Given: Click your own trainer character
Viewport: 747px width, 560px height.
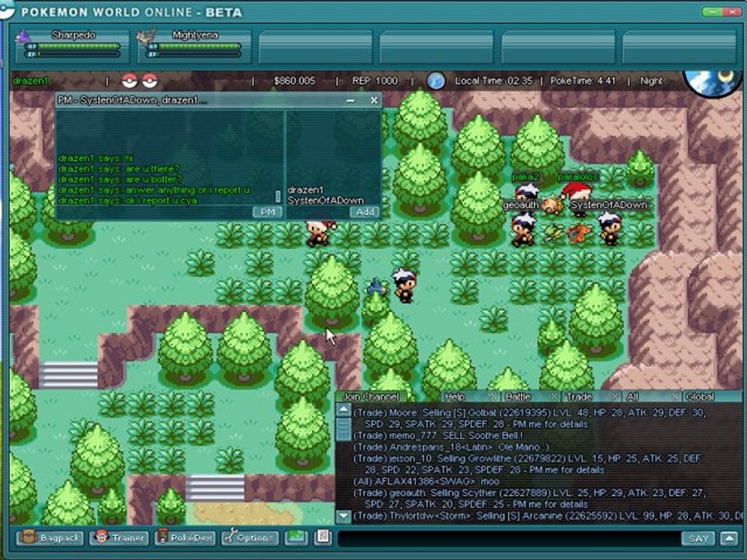Looking at the screenshot, I should pyautogui.click(x=405, y=285).
